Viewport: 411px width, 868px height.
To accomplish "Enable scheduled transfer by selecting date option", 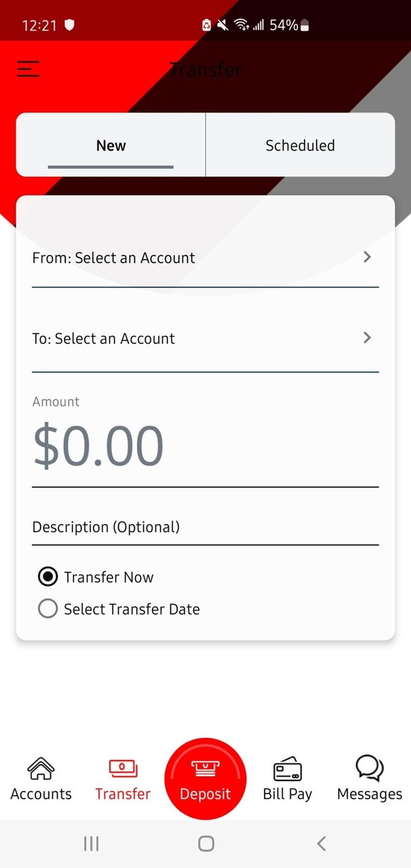I will 47,608.
